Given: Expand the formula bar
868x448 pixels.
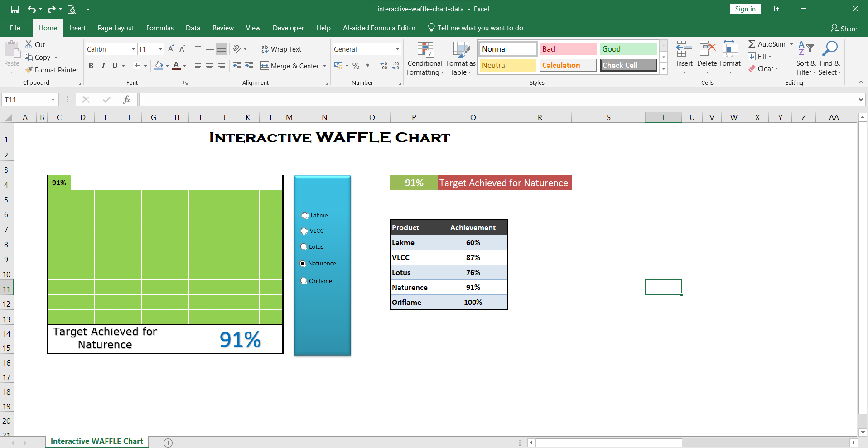Looking at the screenshot, I should (861, 100).
